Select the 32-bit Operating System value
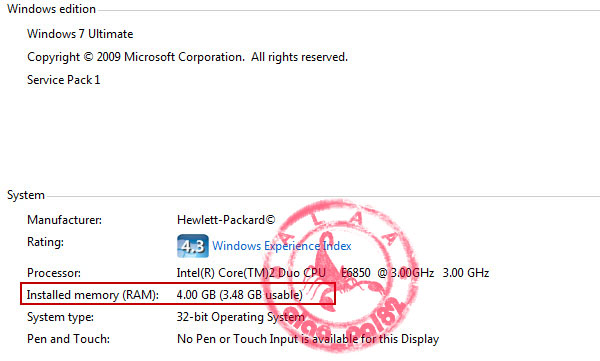Image resolution: width=600 pixels, height=361 pixels. [x=240, y=317]
